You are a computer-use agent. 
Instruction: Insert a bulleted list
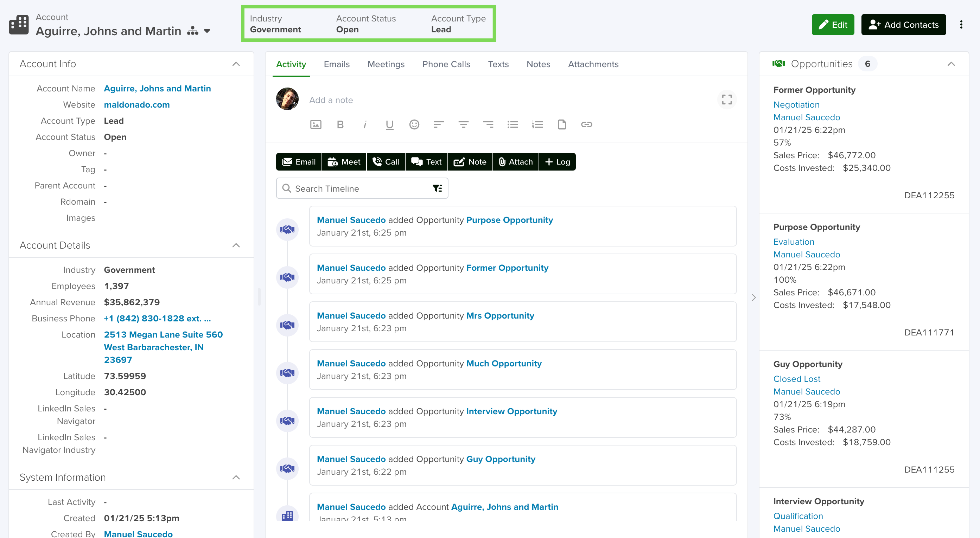(x=513, y=124)
